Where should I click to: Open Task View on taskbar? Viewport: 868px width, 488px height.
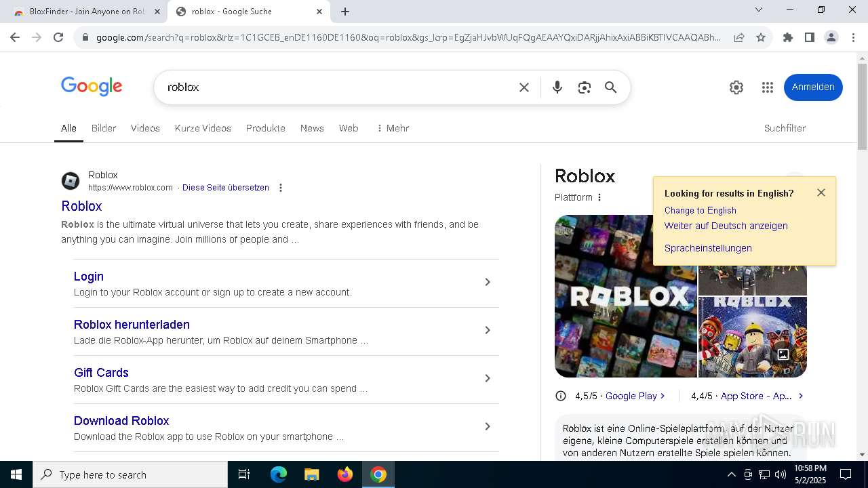pos(244,474)
